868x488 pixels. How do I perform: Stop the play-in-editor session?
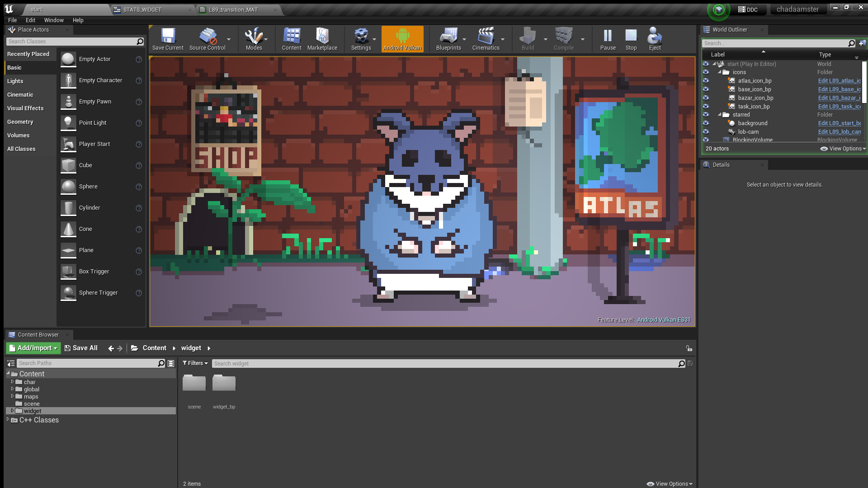[631, 39]
